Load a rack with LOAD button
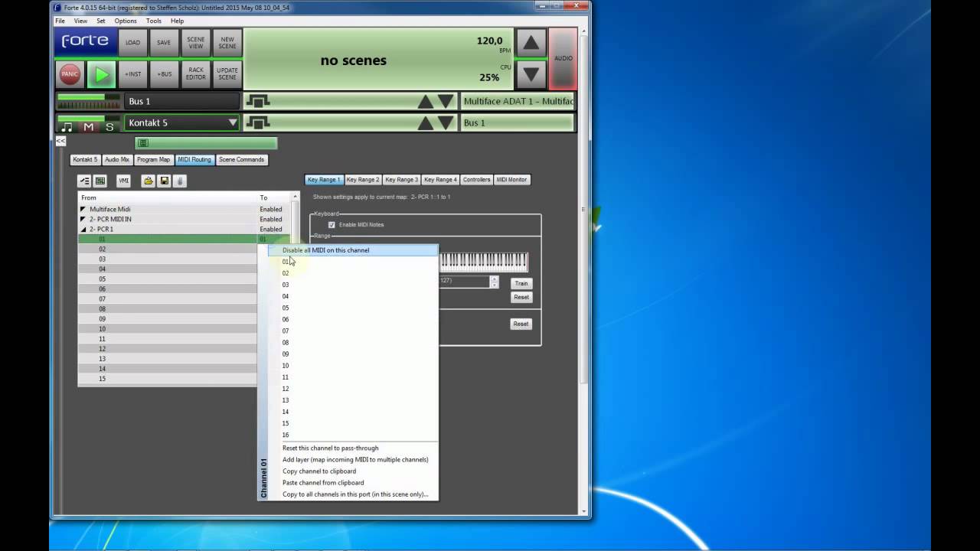The height and width of the screenshot is (551, 980). tap(132, 43)
